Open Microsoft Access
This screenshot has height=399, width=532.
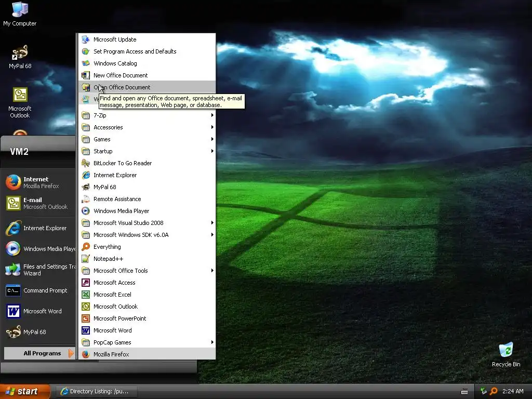[147, 283]
